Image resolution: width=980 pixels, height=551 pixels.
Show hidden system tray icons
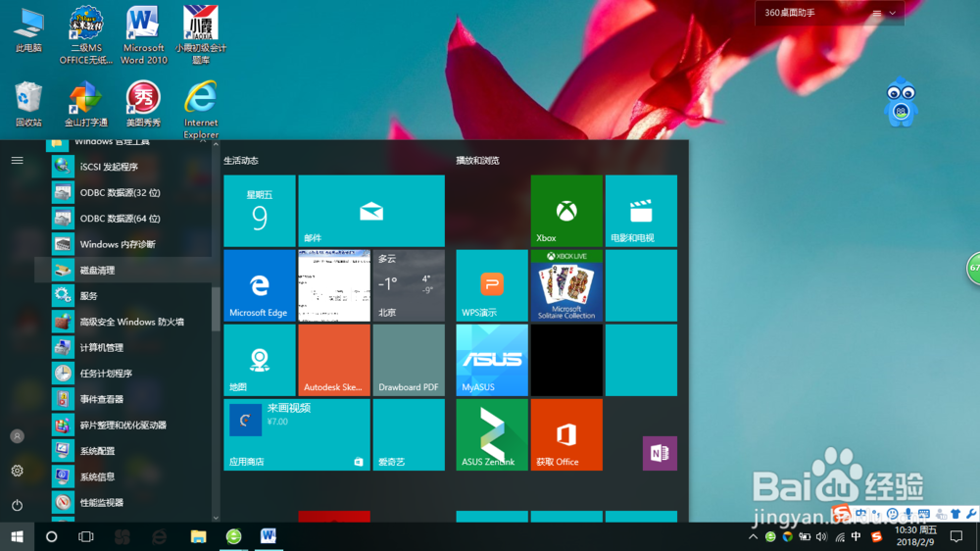753,536
